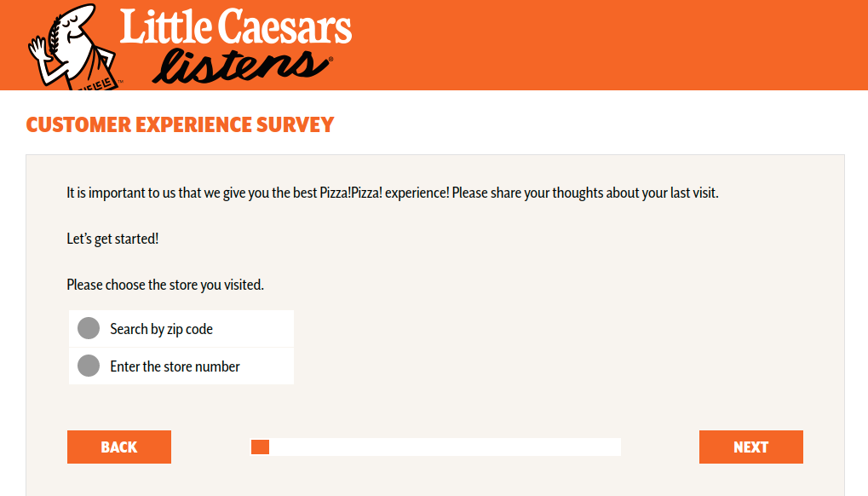The image size is (868, 496).
Task: Click the Customer Experience Survey heading
Action: [179, 124]
